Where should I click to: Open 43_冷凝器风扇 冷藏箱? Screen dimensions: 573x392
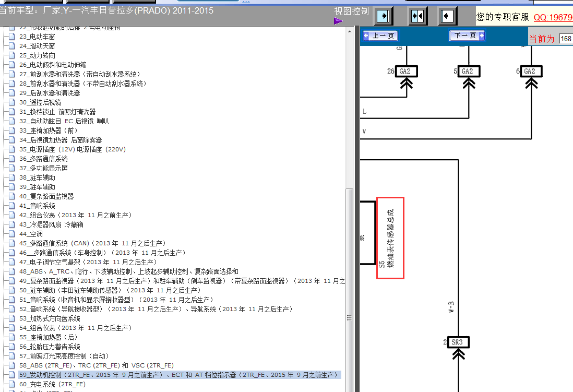coord(52,224)
